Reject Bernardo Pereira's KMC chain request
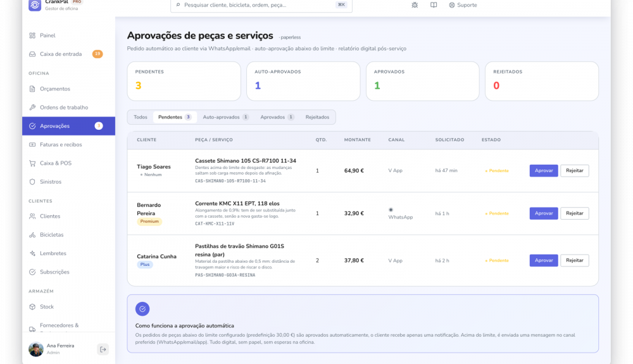 pos(575,213)
